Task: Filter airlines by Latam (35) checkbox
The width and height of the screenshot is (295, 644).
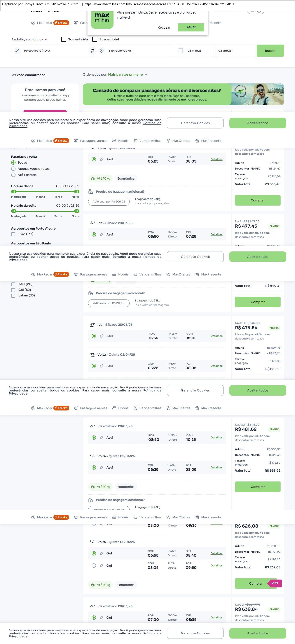Action: pos(13,296)
